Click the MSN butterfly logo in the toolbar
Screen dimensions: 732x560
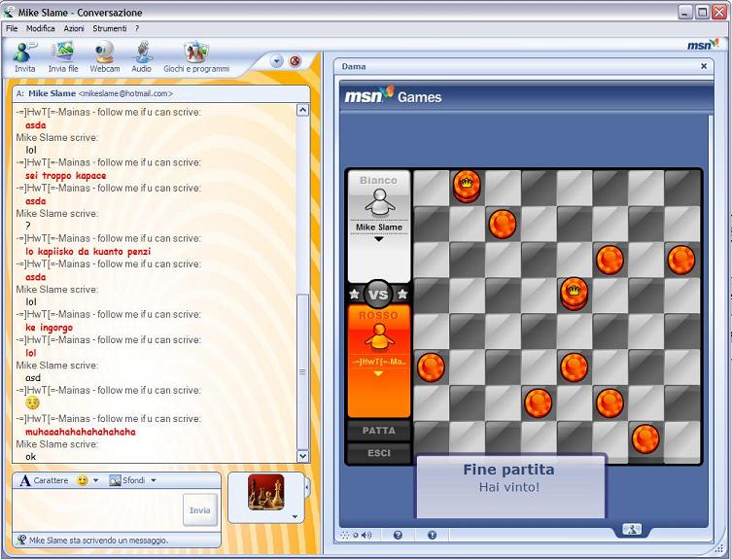[x=703, y=45]
